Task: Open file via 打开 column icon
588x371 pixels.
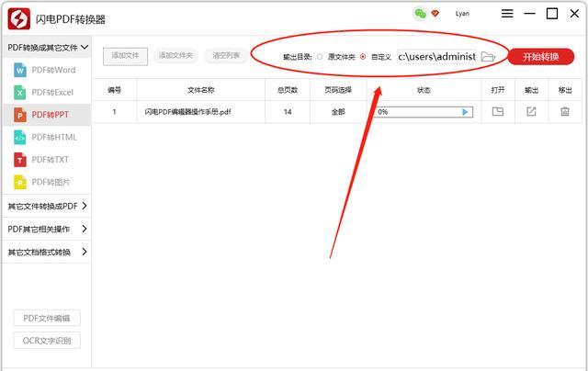Action: [498, 111]
